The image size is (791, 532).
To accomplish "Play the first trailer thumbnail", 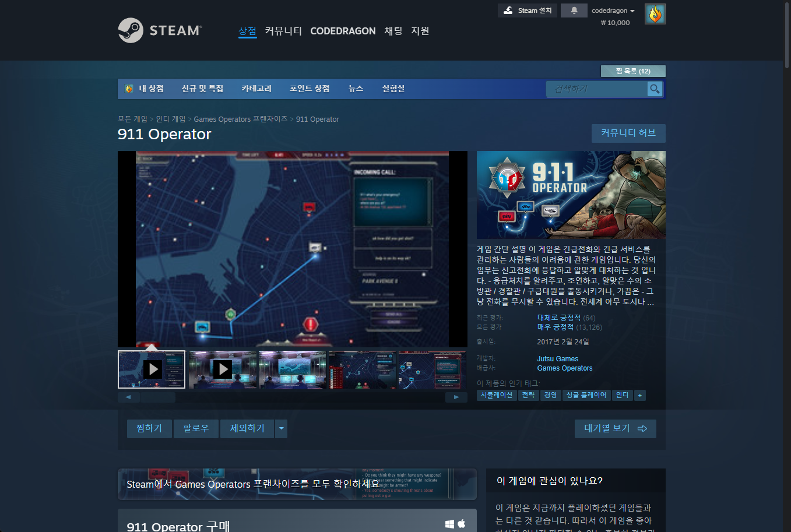I will [x=152, y=369].
